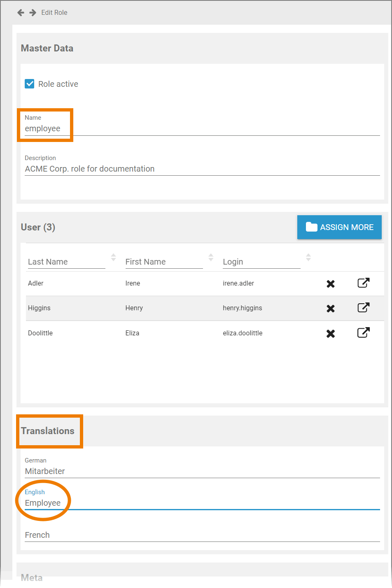Open Eliza Doolittle's user details

coord(363,333)
